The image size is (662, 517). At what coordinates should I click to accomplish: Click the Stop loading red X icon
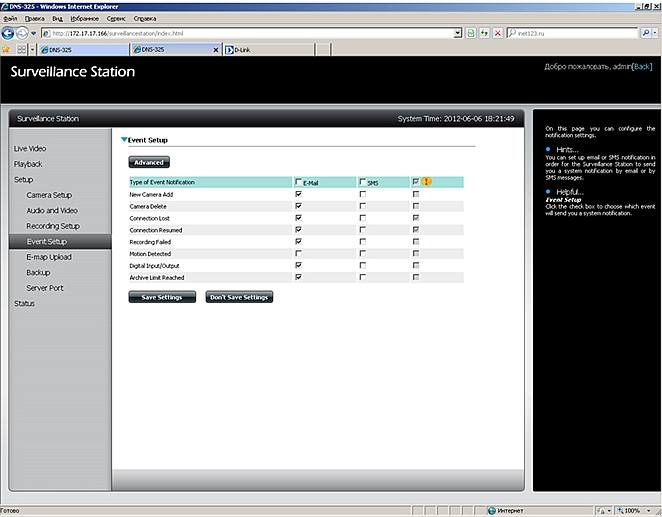tap(498, 33)
